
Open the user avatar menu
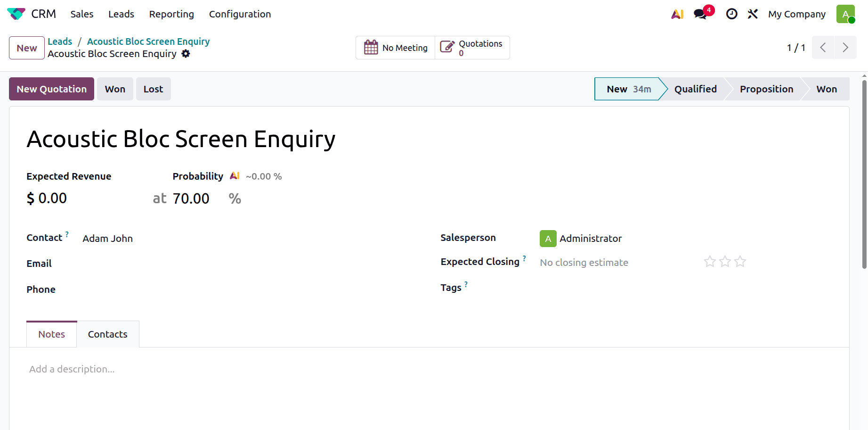point(845,14)
